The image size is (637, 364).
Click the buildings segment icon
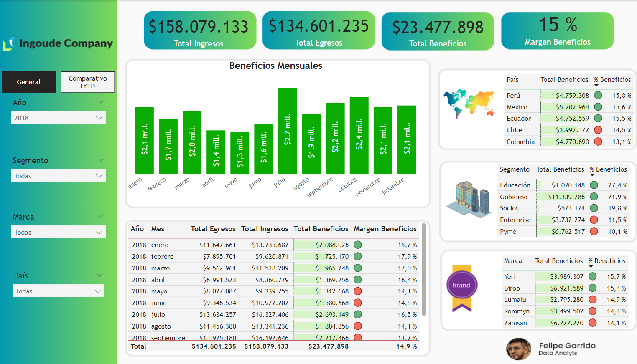pyautogui.click(x=469, y=199)
